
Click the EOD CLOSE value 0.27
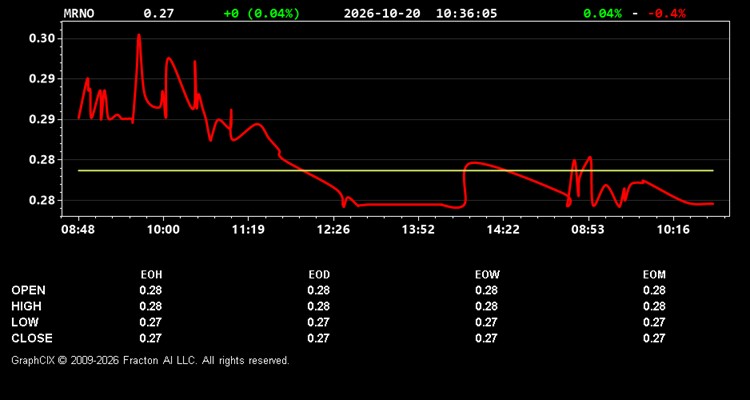(319, 338)
